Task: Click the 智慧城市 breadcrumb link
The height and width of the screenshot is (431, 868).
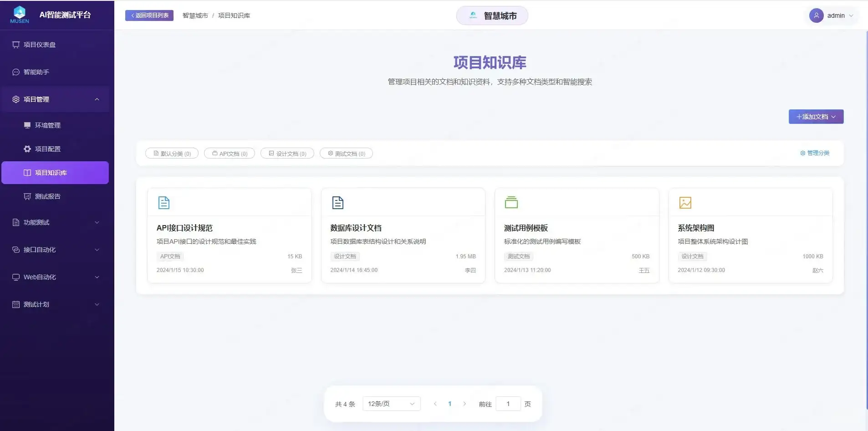Action: (194, 15)
